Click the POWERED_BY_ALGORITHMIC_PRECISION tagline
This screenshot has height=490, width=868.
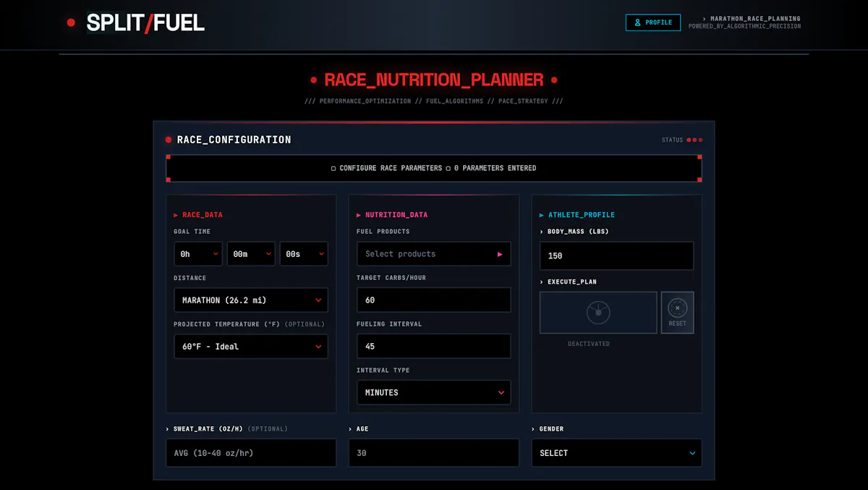[x=744, y=27]
